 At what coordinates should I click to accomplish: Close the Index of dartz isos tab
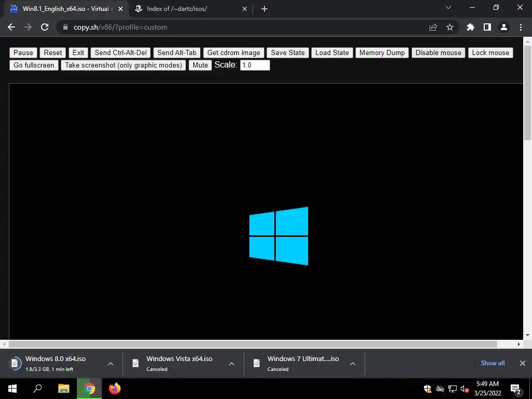pos(245,9)
